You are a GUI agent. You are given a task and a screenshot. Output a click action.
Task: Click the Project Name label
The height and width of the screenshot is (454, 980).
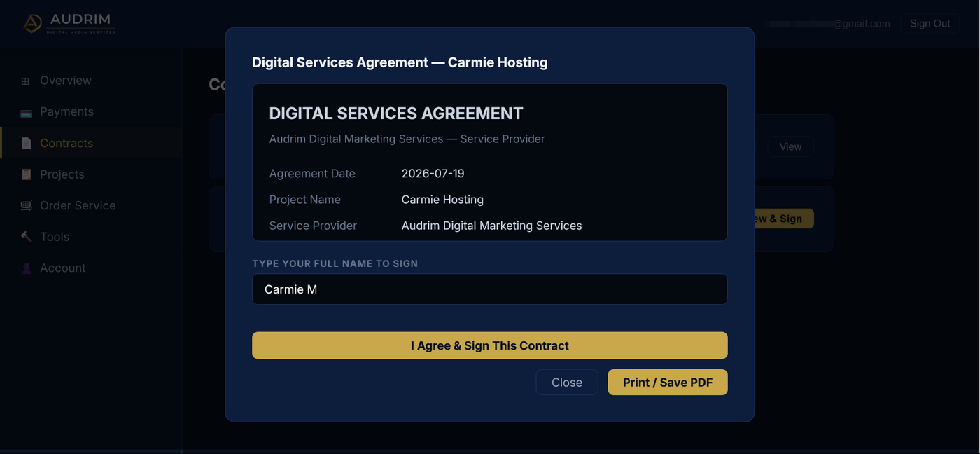click(305, 200)
